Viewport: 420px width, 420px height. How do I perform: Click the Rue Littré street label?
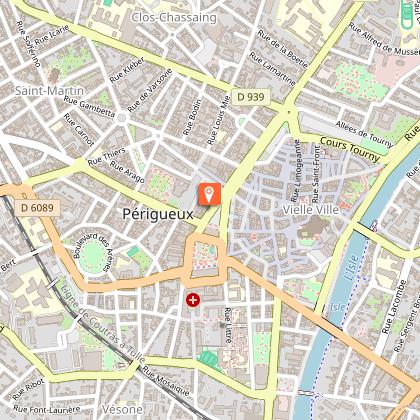click(228, 326)
